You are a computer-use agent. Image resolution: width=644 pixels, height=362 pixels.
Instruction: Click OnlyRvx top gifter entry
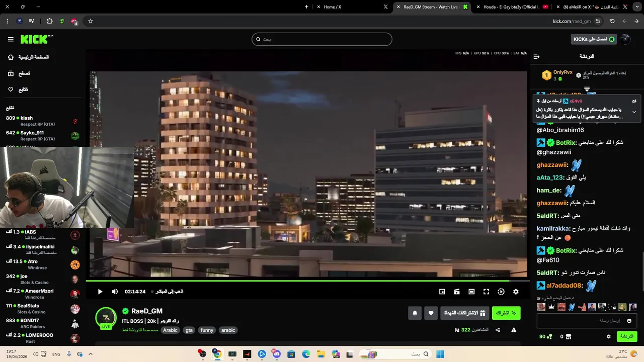point(558,75)
